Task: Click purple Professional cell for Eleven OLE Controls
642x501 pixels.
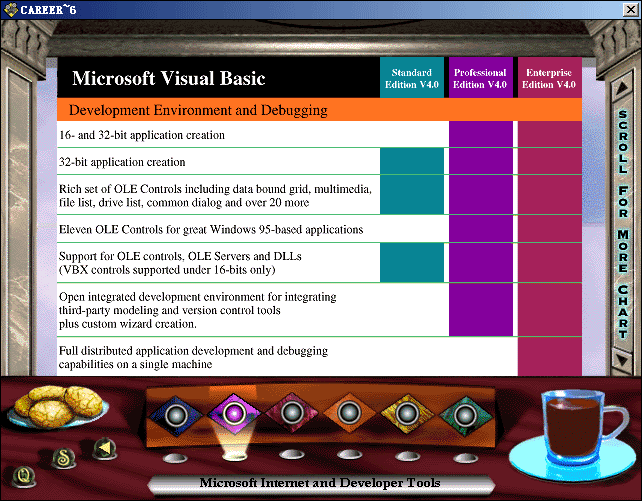Action: [481, 229]
